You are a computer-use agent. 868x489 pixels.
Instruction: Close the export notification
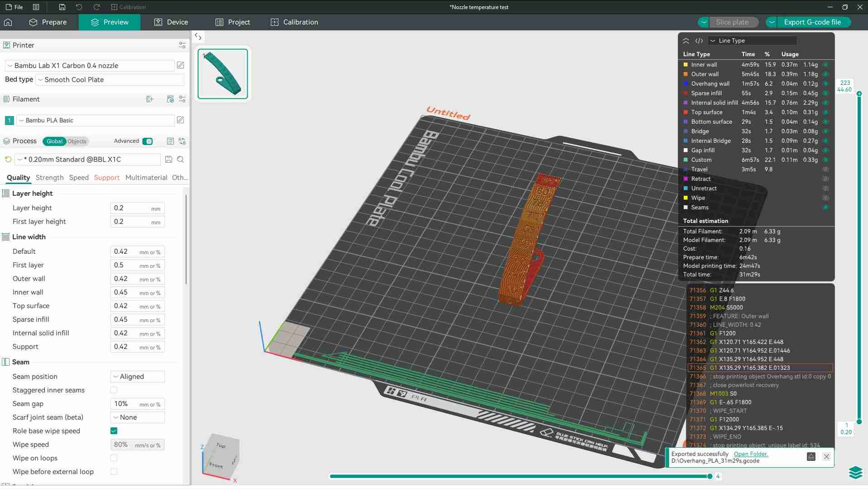click(826, 457)
